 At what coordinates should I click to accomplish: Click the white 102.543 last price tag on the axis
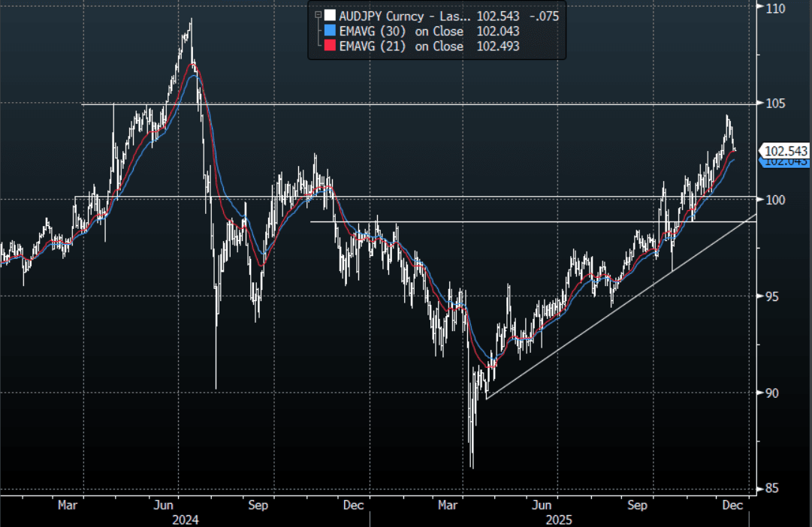(786, 150)
